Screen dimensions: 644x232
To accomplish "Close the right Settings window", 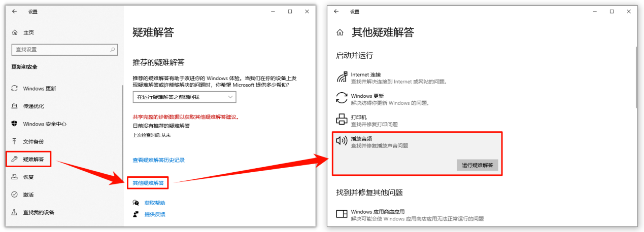I will point(628,11).
